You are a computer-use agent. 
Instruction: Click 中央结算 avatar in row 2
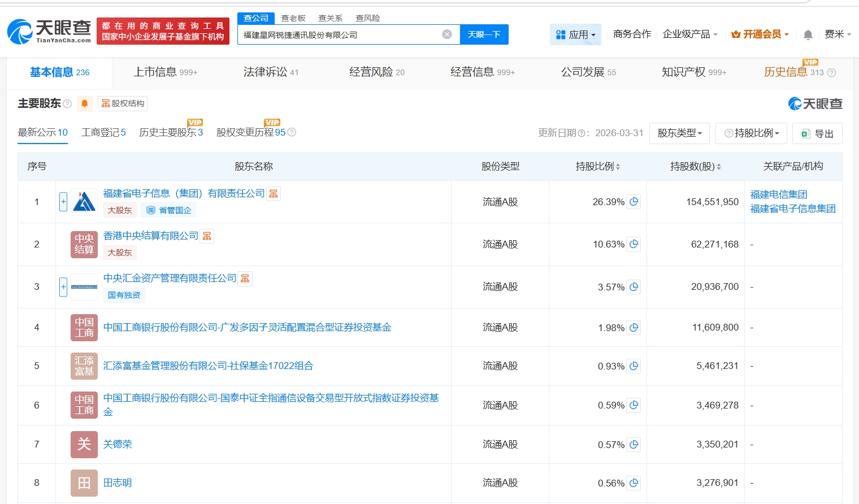[x=84, y=244]
